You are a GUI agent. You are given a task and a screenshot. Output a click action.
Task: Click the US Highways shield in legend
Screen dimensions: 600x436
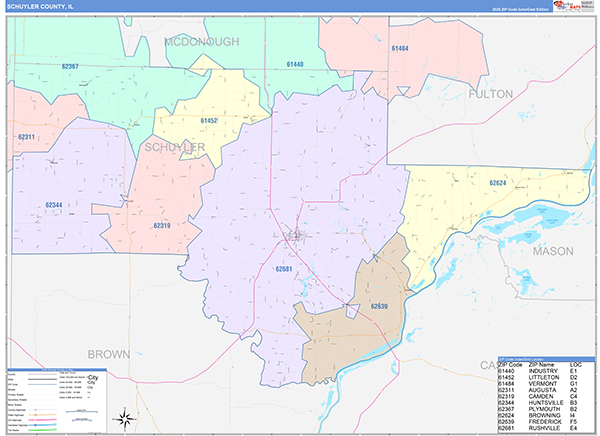coord(36,420)
